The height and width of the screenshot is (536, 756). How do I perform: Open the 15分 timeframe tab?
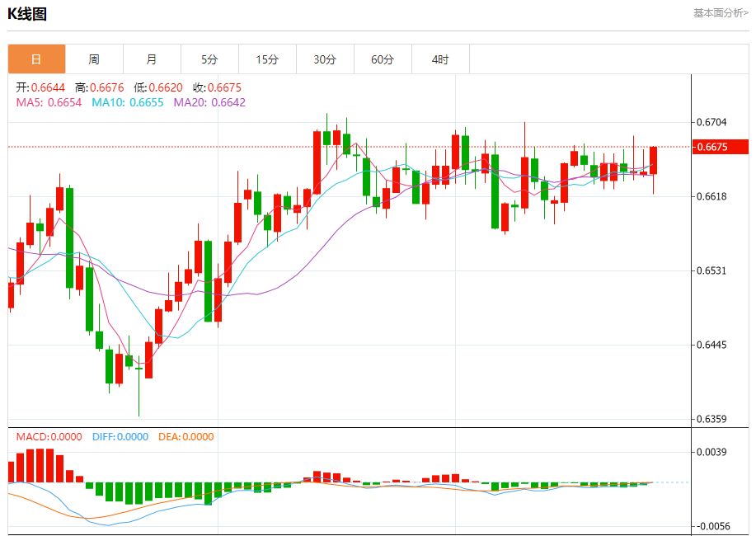coord(267,59)
